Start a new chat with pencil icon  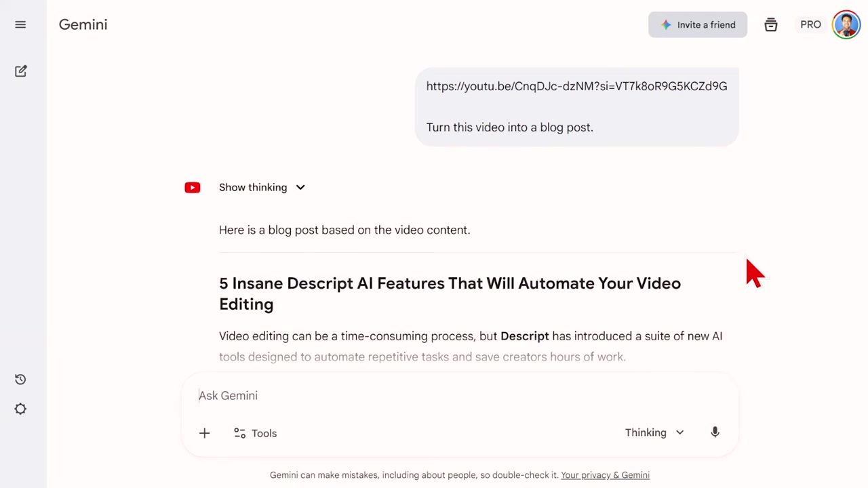click(20, 71)
